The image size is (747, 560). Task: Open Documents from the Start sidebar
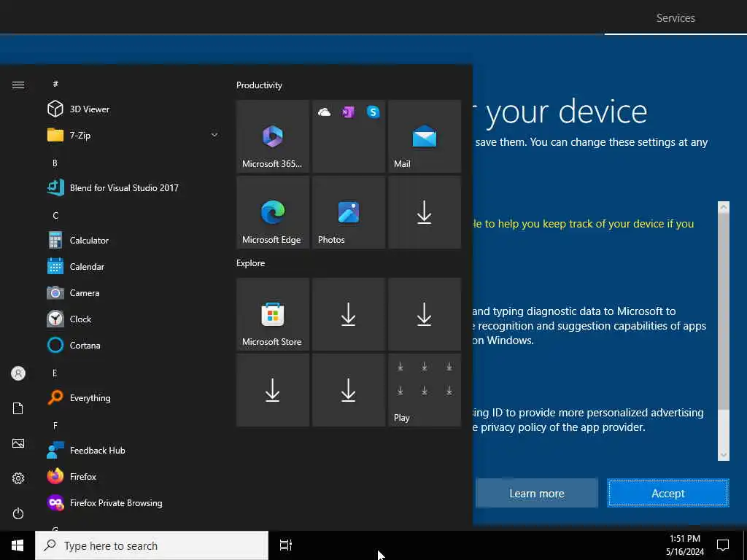[x=18, y=408]
